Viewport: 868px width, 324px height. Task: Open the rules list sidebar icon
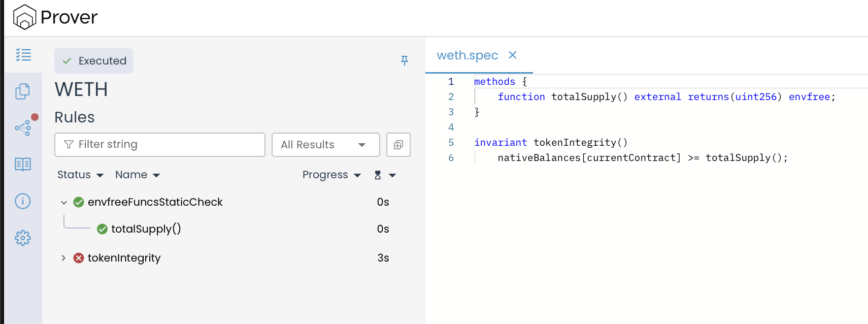[23, 55]
